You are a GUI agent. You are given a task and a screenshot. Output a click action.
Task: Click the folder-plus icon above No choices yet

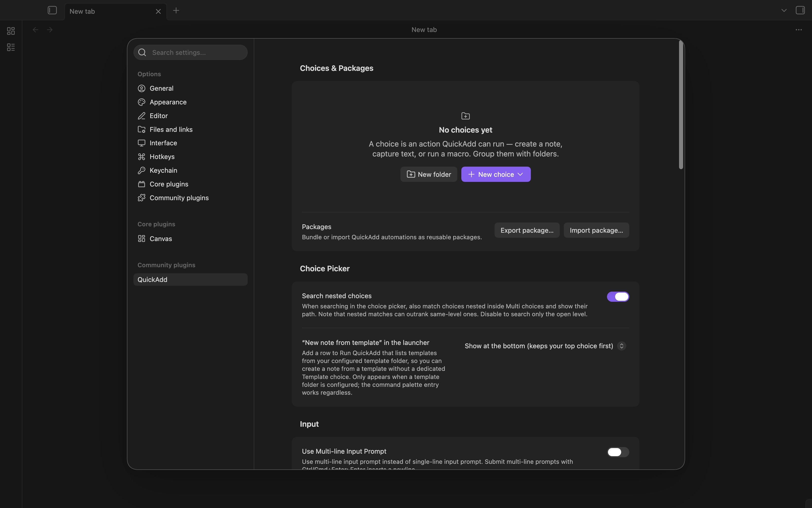[465, 116]
